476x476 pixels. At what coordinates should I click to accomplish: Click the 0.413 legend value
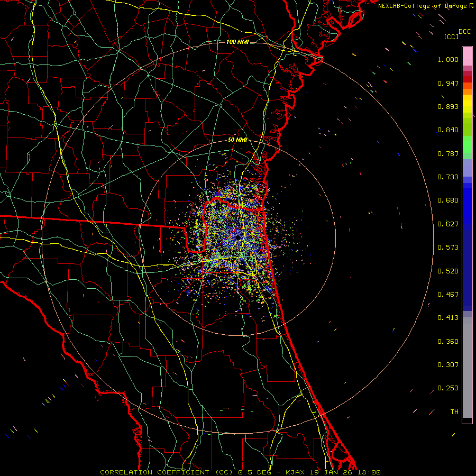pos(448,318)
